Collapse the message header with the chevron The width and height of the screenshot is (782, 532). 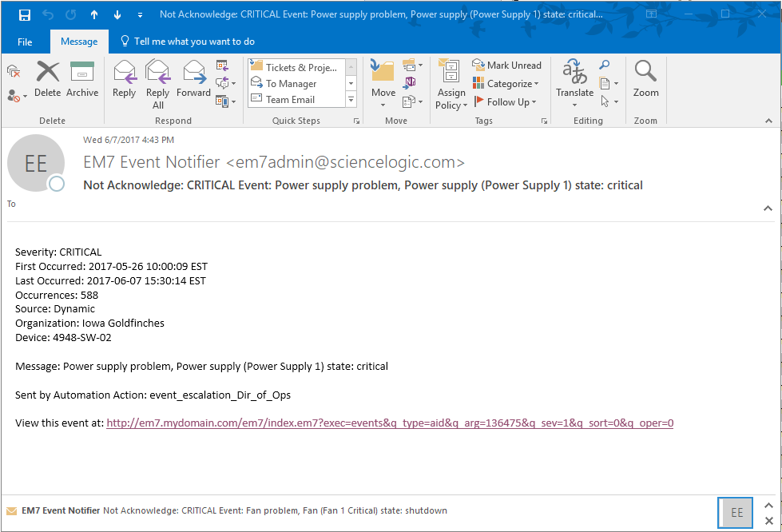click(768, 208)
